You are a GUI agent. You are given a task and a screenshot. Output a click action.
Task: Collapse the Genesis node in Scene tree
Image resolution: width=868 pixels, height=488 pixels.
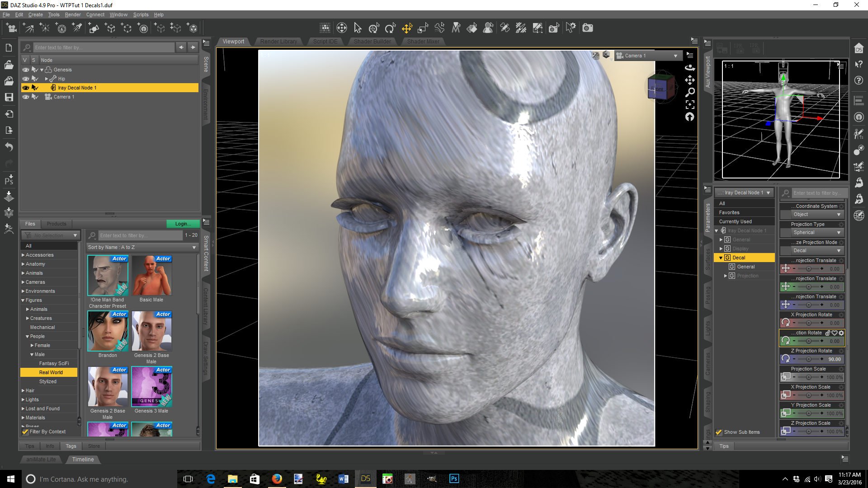[x=42, y=70]
